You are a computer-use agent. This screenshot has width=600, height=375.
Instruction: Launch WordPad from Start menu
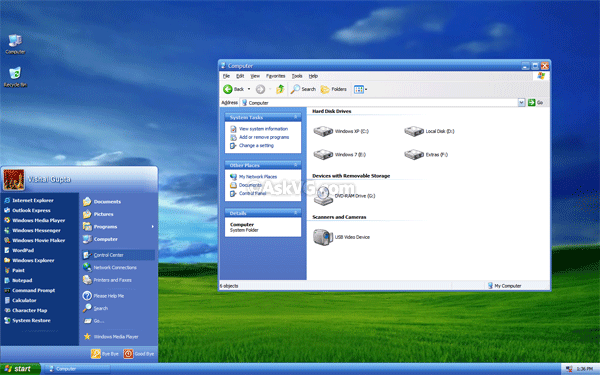(19, 250)
